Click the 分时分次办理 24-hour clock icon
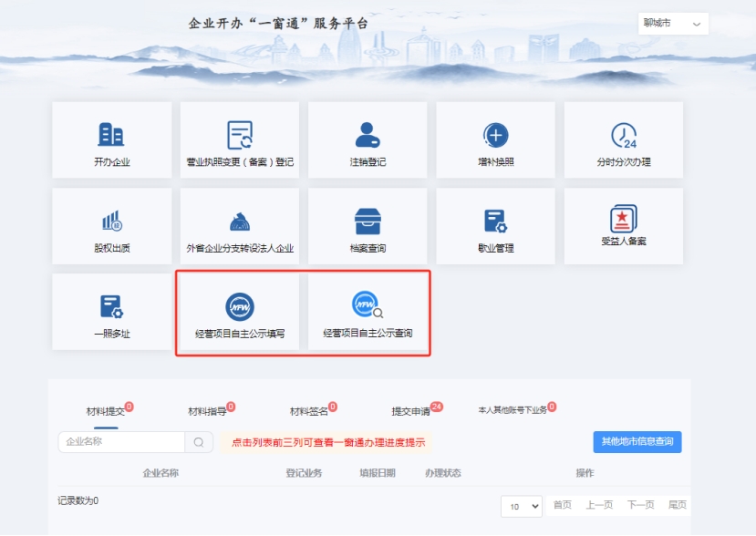 (x=624, y=136)
